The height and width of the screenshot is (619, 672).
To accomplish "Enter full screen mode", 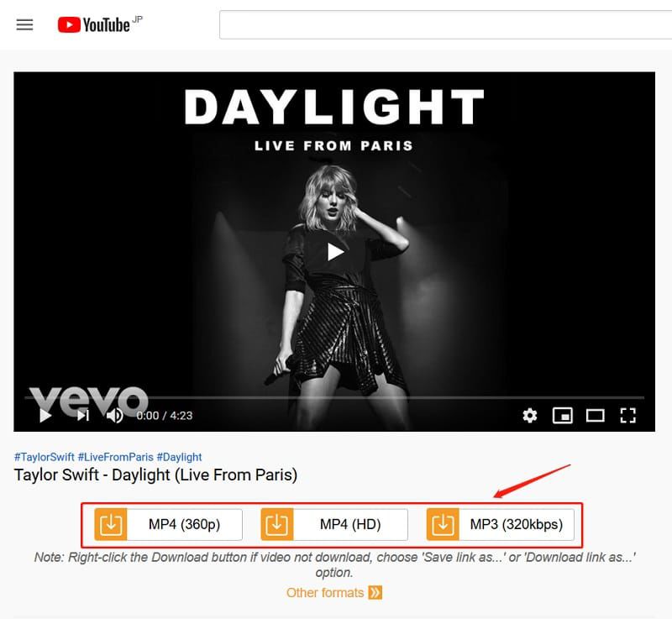I will click(627, 416).
